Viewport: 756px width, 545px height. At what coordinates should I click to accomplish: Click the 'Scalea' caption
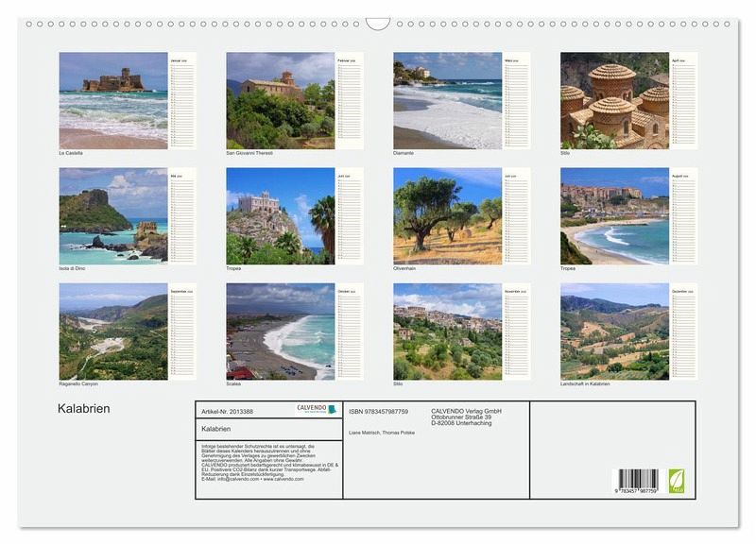point(233,384)
